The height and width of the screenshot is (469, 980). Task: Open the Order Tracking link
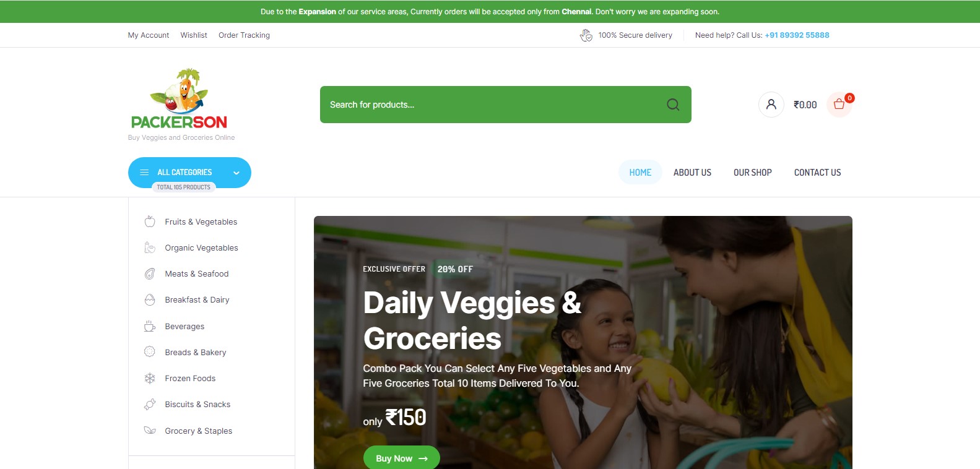point(244,35)
